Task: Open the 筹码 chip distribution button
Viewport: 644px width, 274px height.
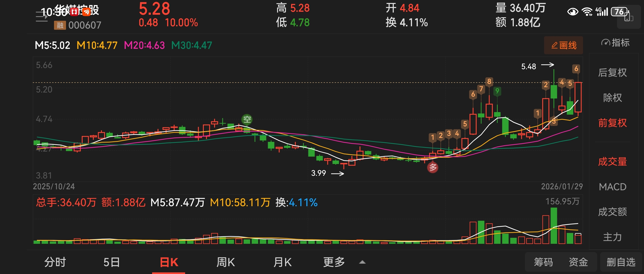Action: (543, 262)
